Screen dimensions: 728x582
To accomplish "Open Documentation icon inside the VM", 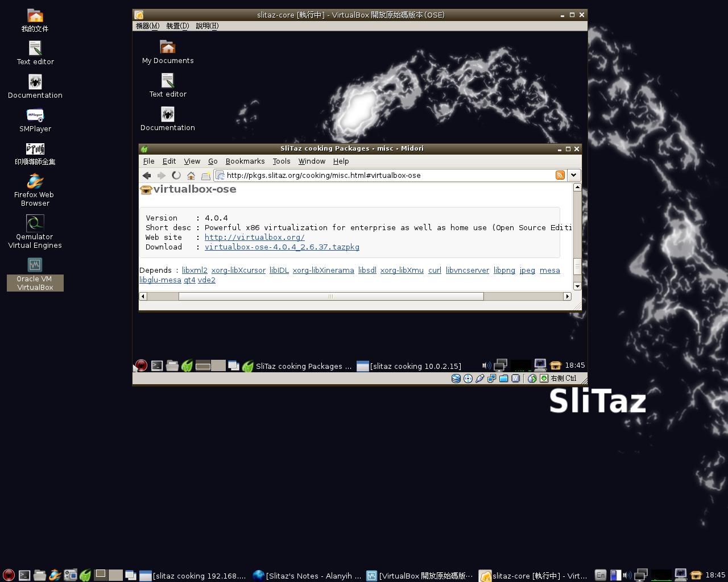I will pos(168,119).
